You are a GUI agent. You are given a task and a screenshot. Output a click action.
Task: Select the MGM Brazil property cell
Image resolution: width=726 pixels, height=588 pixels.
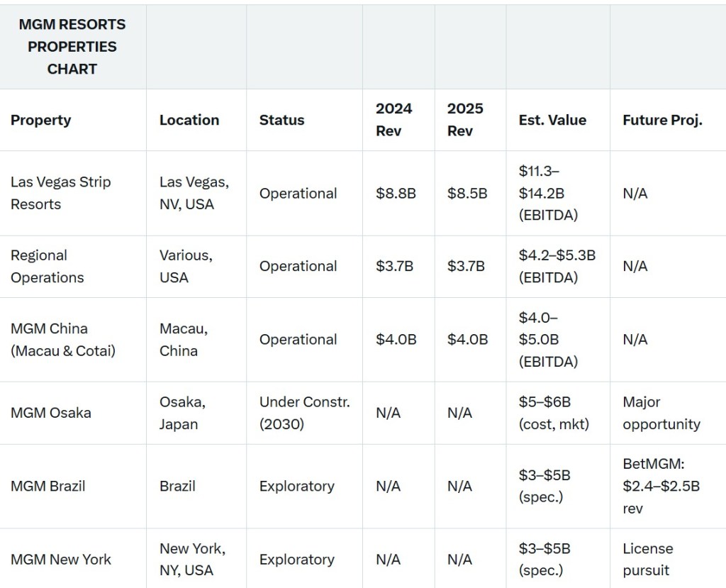pyautogui.click(x=48, y=486)
